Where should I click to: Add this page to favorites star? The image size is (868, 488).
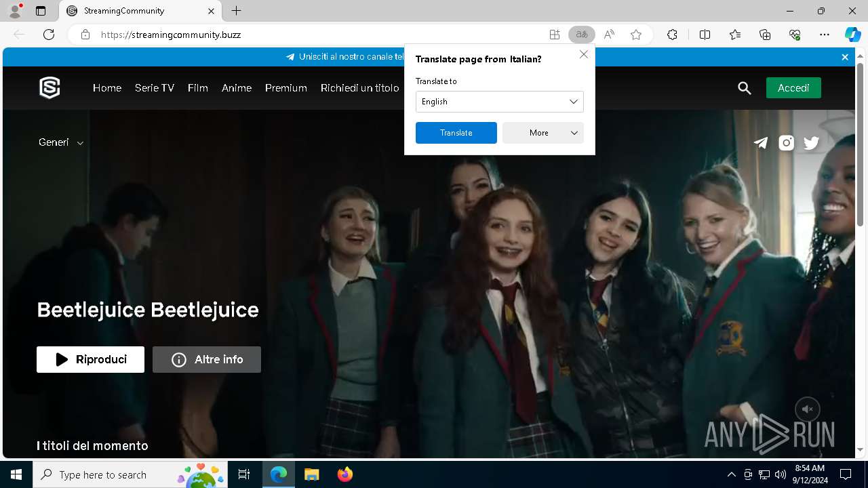[636, 35]
